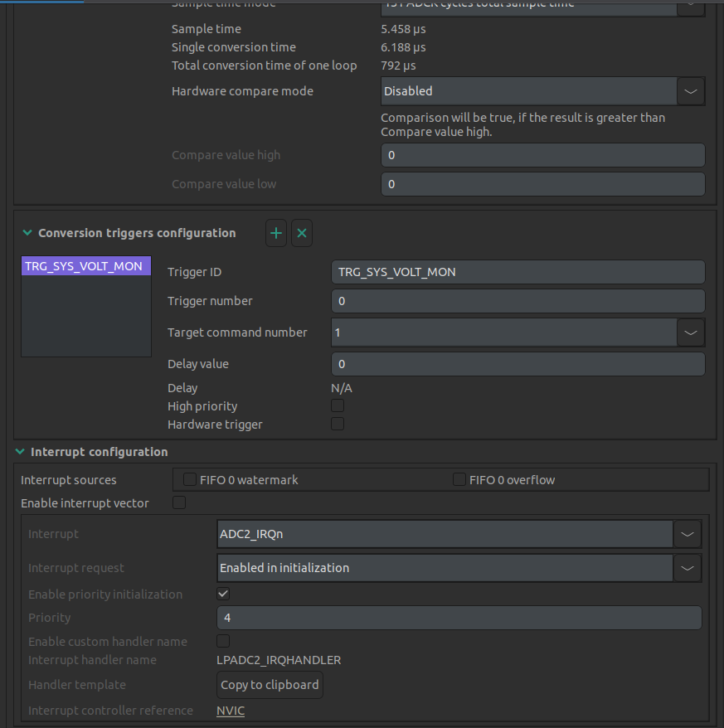Check FIFO 0 overflow interrupt source
The image size is (724, 728).
(x=459, y=480)
